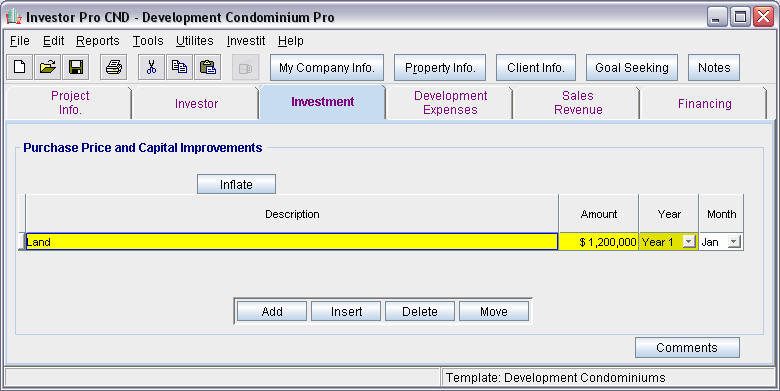Screen dimensions: 780x391
Task: Click the New file icon
Action: 19,67
